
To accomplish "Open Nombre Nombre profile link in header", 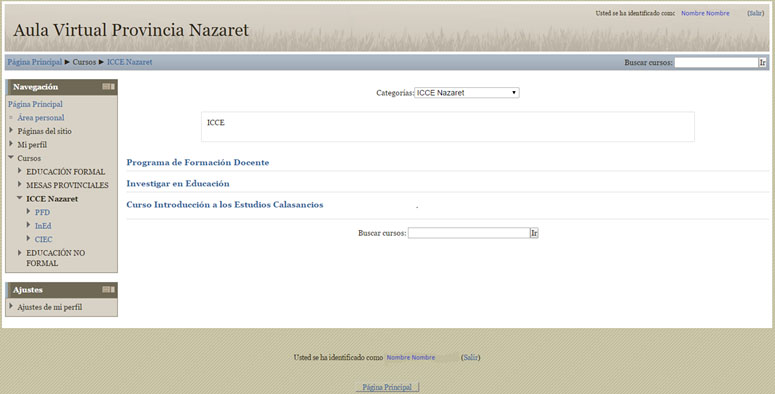I will point(705,13).
